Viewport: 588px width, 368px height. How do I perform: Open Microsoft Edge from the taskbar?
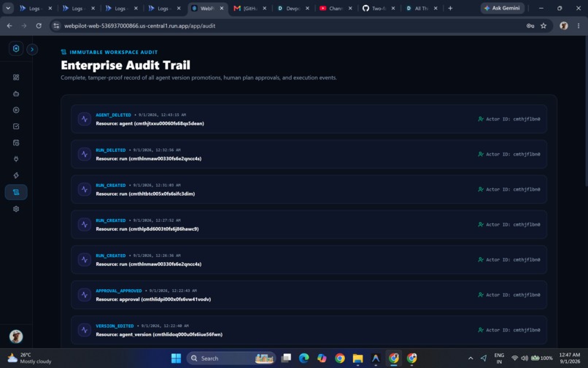coord(303,359)
